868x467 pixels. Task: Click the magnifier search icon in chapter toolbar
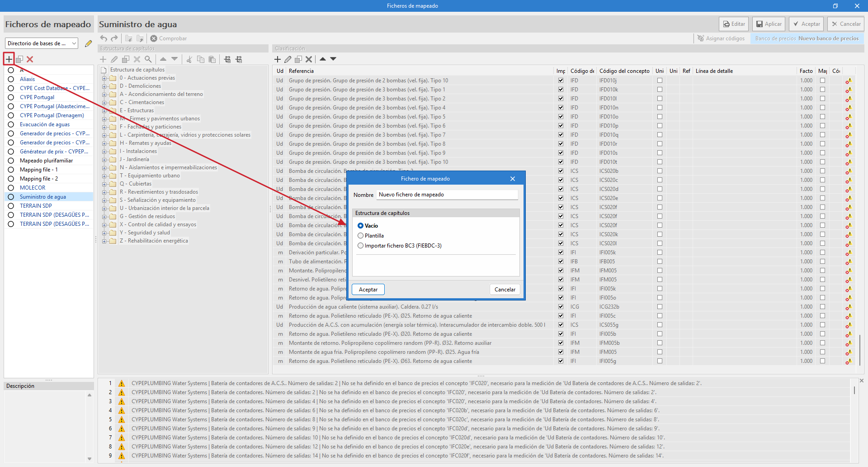pos(148,59)
